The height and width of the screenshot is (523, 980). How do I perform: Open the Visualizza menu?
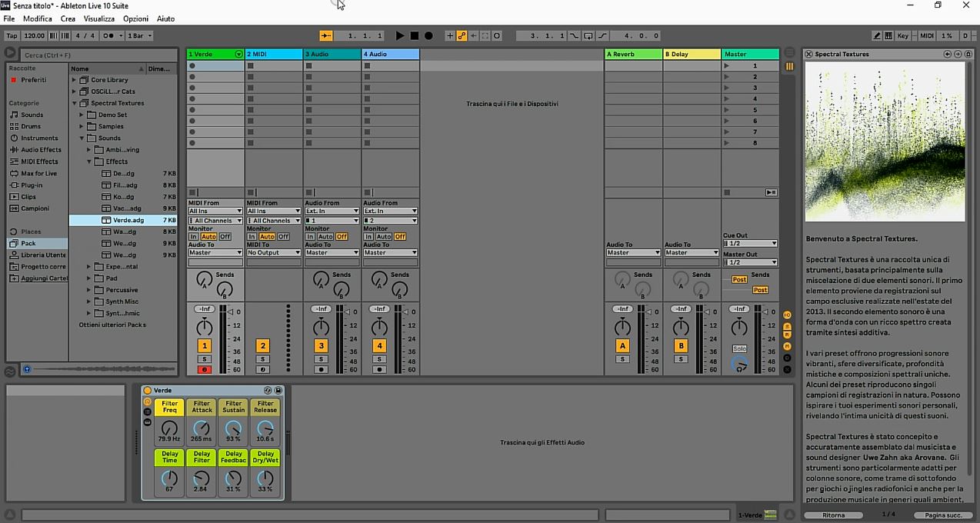(x=98, y=18)
